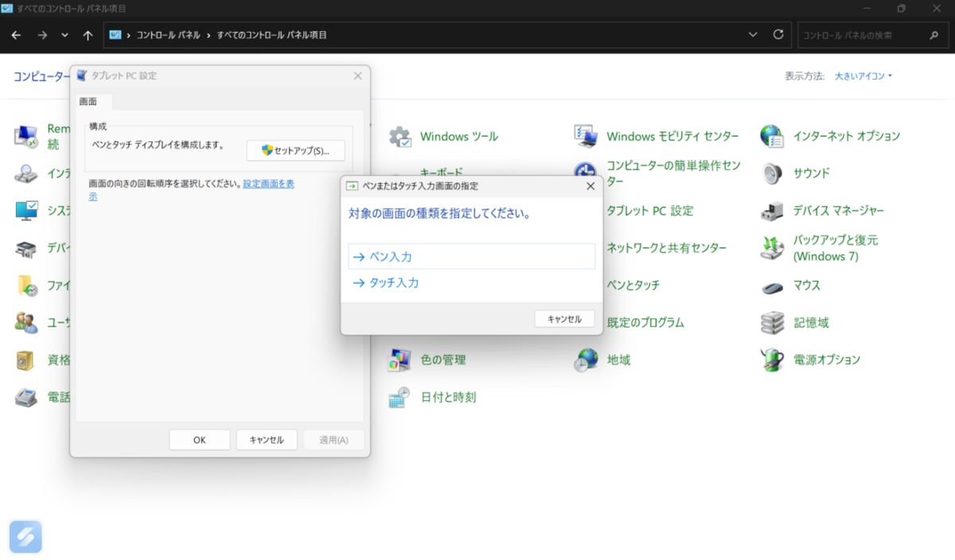The width and height of the screenshot is (955, 560).
Task: Open 電源オプション icon
Action: (x=772, y=360)
